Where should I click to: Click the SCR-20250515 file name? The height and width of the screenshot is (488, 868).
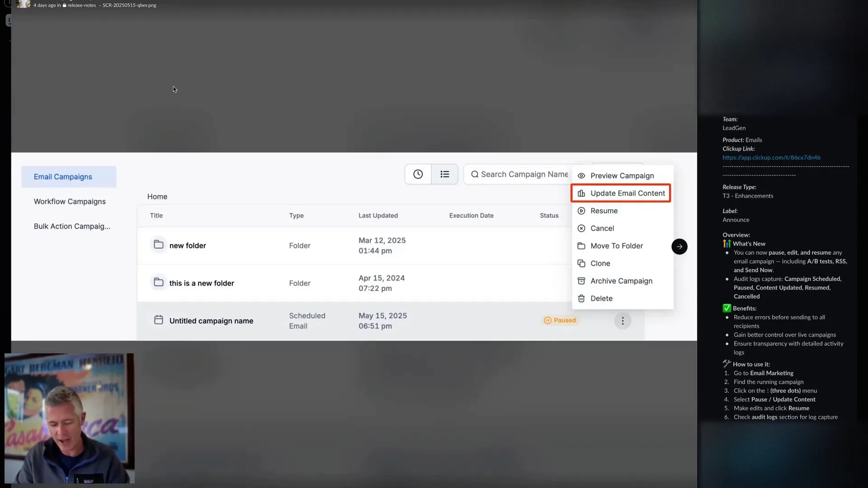129,5
